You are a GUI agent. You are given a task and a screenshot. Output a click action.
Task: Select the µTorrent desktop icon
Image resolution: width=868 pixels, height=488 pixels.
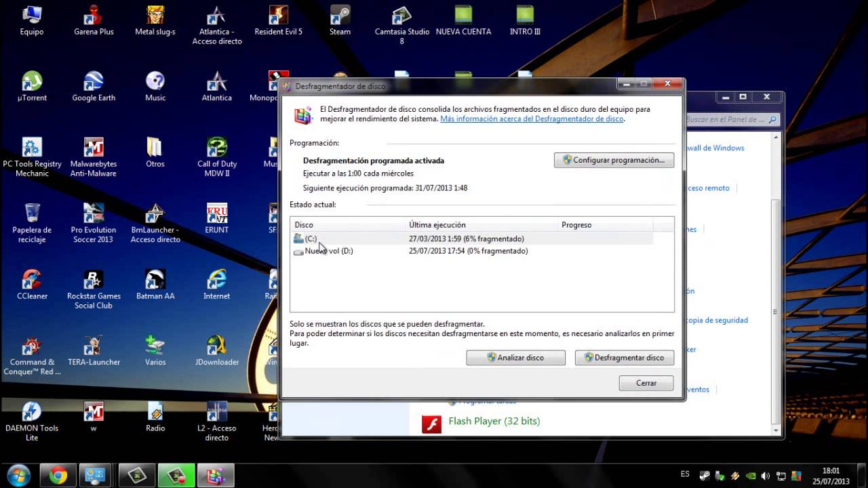[32, 86]
